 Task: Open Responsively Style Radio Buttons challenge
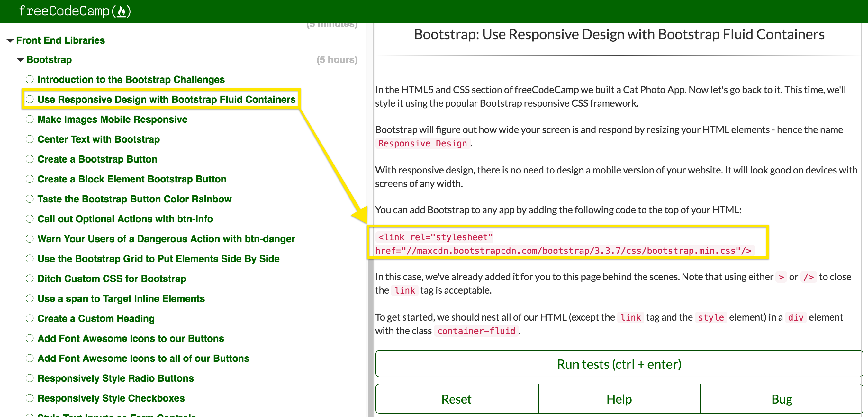116,378
